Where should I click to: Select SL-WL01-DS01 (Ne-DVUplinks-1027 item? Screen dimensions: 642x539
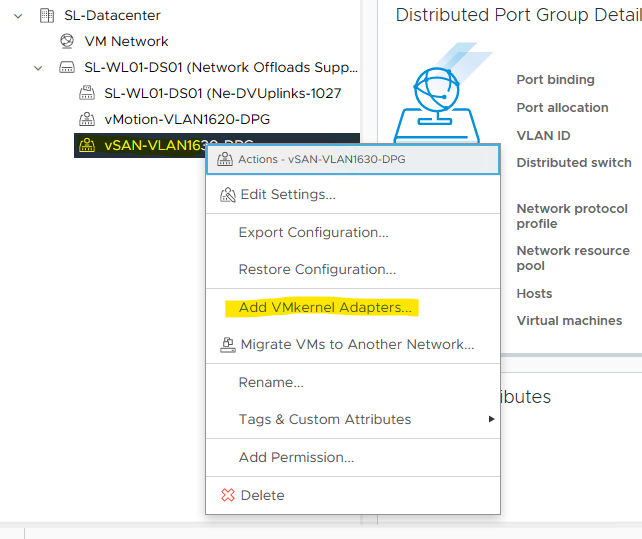tap(223, 93)
